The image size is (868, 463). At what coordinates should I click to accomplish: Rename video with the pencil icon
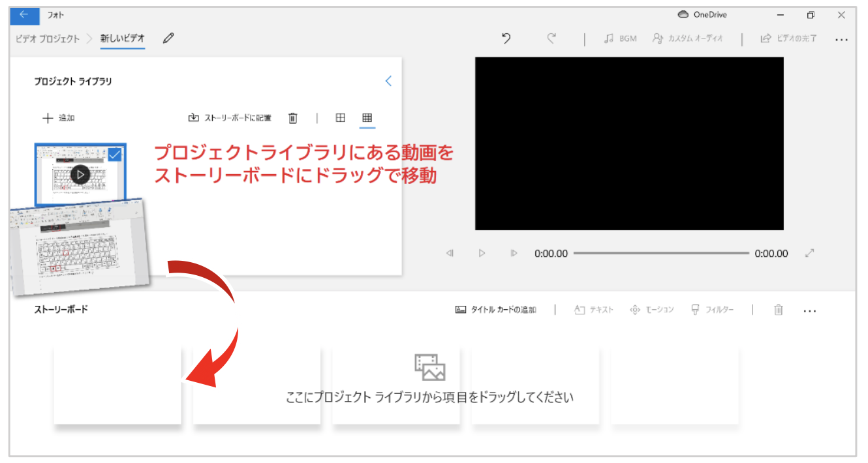(168, 38)
